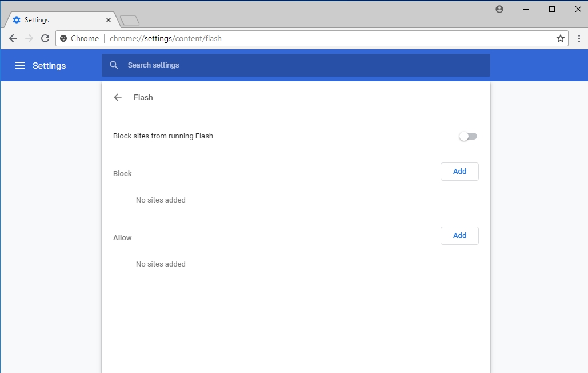
Task: Click the browser forward arrow
Action: (29, 38)
